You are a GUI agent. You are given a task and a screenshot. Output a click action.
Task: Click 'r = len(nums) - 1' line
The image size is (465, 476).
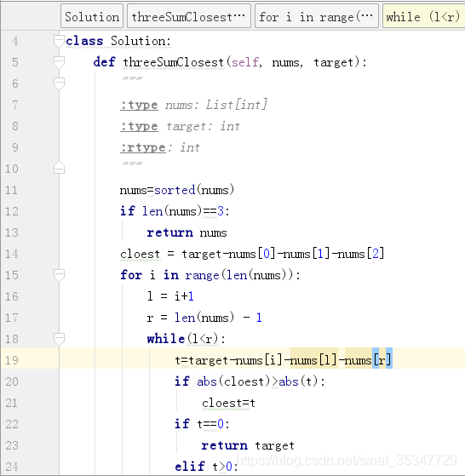[204, 318]
